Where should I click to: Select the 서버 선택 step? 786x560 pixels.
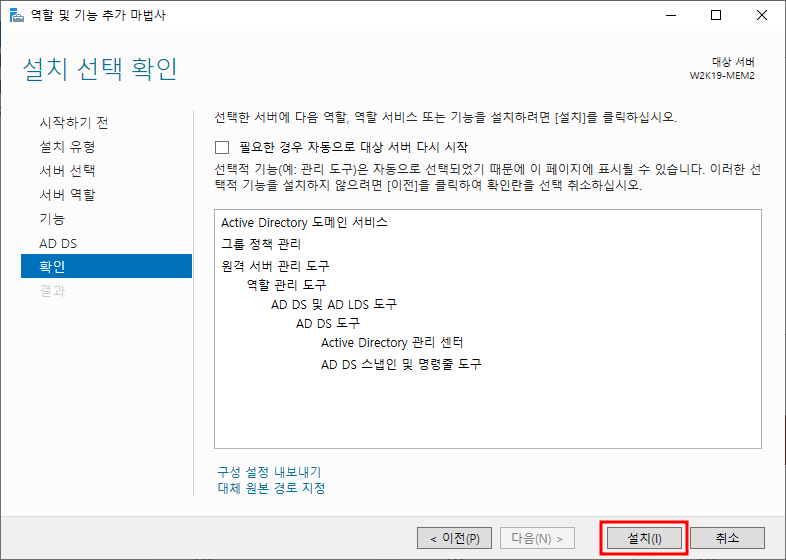(x=67, y=170)
